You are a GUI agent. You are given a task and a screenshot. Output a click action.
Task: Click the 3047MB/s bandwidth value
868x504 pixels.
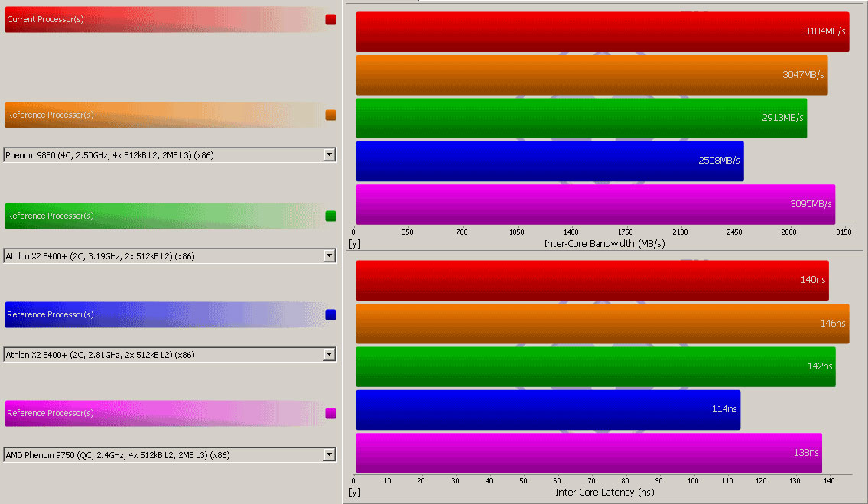pyautogui.click(x=803, y=75)
